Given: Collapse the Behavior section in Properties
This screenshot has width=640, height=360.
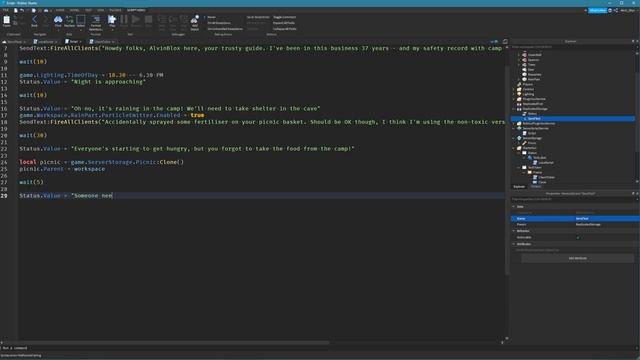Looking at the screenshot, I should 514,231.
